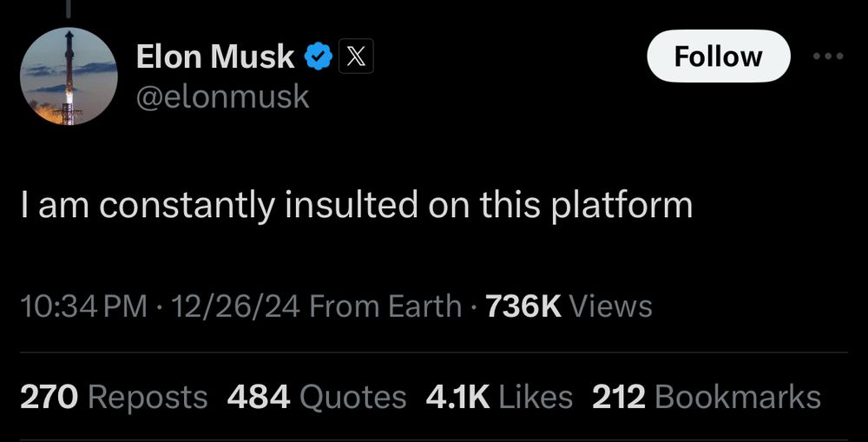Select the tweet text about being insulted
Image resolution: width=868 pixels, height=442 pixels.
(357, 206)
